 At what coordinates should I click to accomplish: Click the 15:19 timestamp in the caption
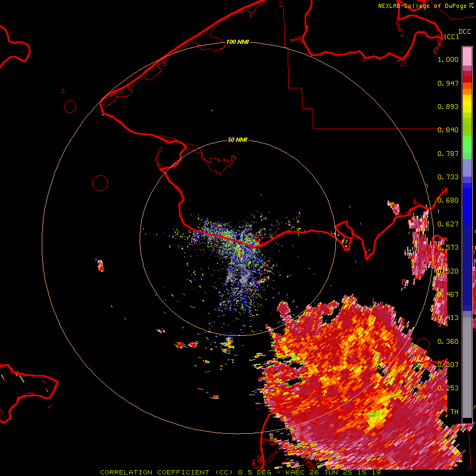[368, 472]
